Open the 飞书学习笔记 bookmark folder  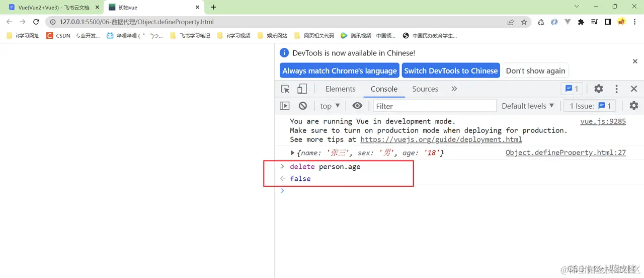[x=190, y=36]
